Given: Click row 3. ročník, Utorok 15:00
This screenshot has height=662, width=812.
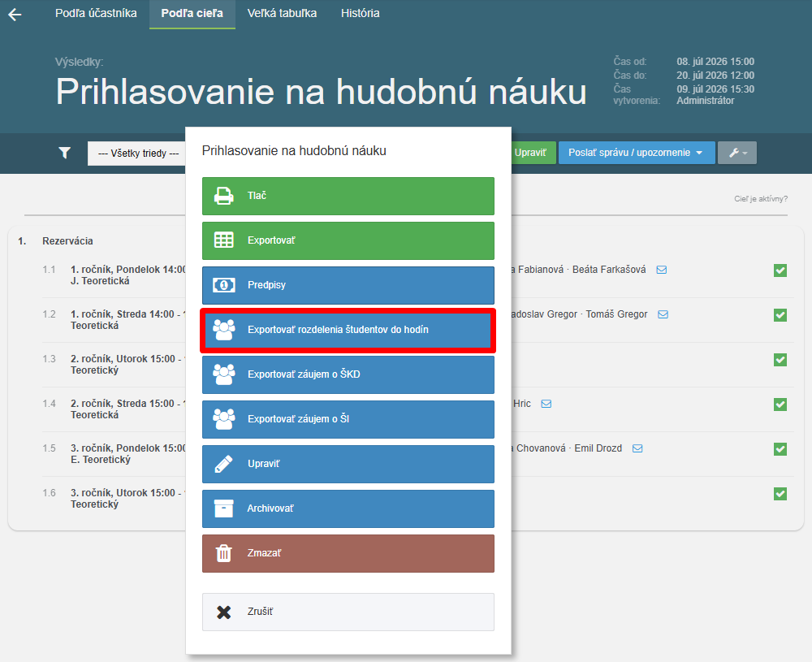Looking at the screenshot, I should (128, 498).
